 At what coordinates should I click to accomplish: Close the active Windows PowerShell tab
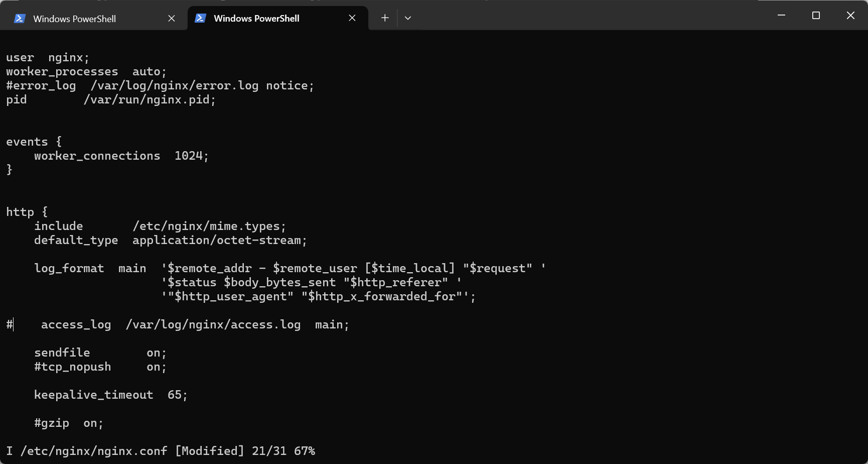(352, 18)
